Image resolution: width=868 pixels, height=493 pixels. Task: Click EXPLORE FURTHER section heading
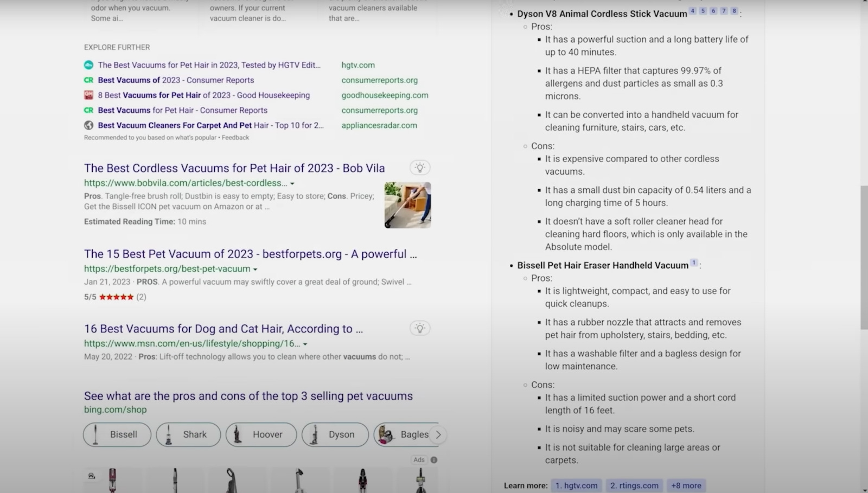[x=117, y=48]
